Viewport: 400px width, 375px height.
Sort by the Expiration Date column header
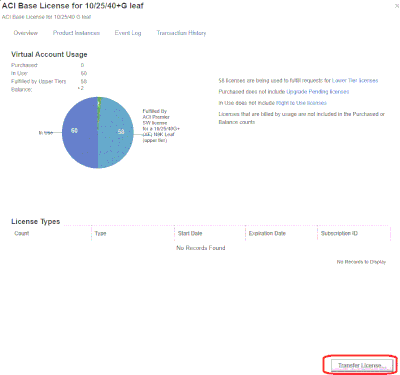tap(267, 233)
